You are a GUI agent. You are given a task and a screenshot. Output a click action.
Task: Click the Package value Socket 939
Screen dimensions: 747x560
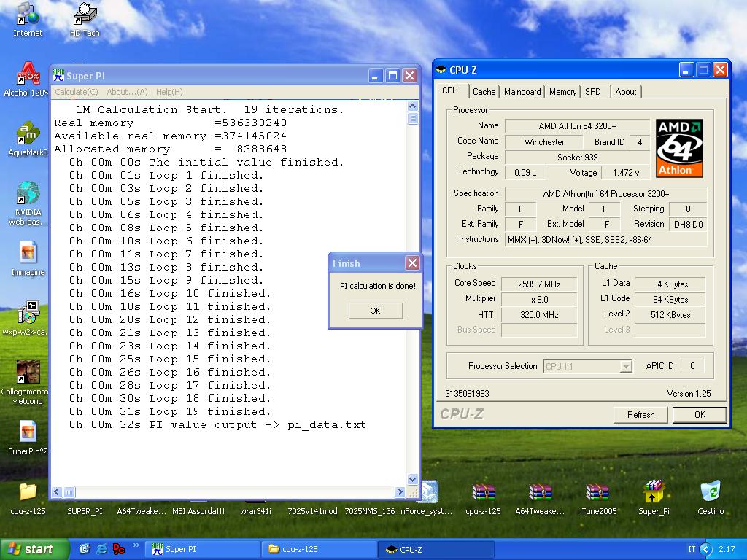point(577,157)
